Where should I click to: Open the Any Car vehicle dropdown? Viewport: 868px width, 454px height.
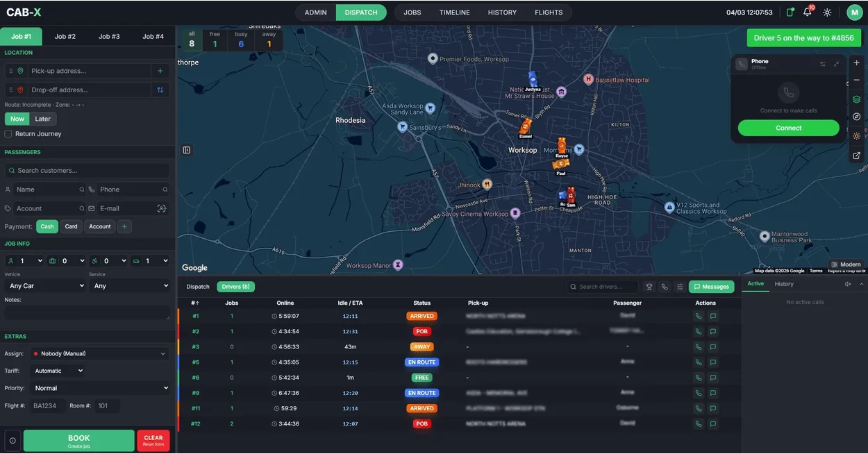44,285
